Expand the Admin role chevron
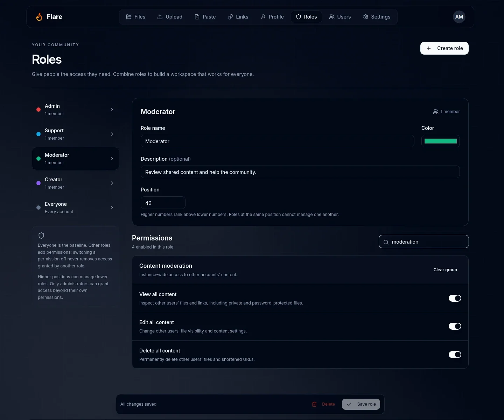Screen dimensions: 504x420 [112, 110]
